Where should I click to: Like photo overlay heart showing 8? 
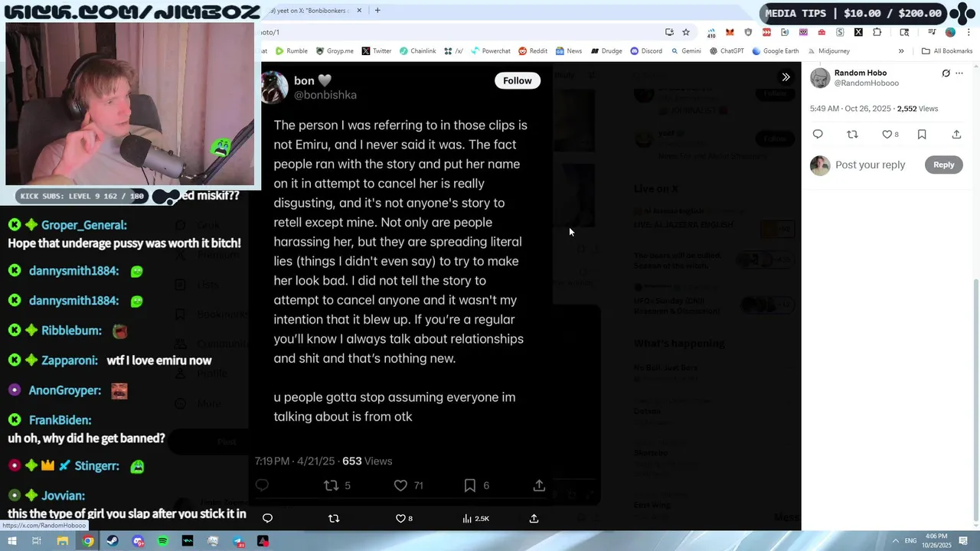coord(403,519)
